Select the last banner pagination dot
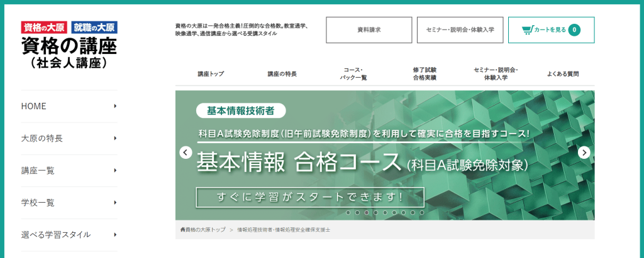Screen dimensions: 644x258 click(422, 212)
